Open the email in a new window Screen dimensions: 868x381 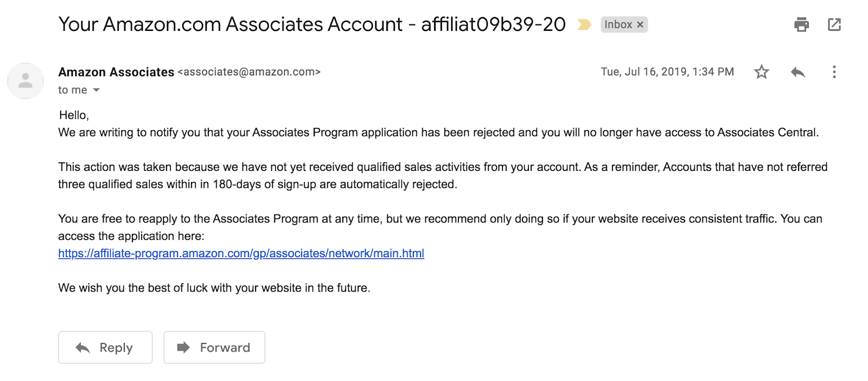pyautogui.click(x=834, y=24)
